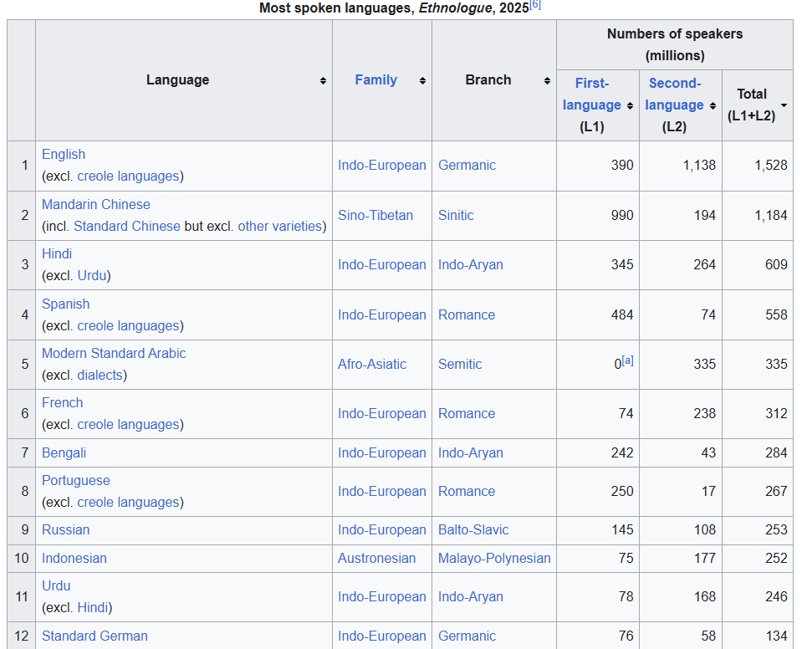The width and height of the screenshot is (812, 649).
Task: Open creole languages link under French
Action: click(128, 424)
